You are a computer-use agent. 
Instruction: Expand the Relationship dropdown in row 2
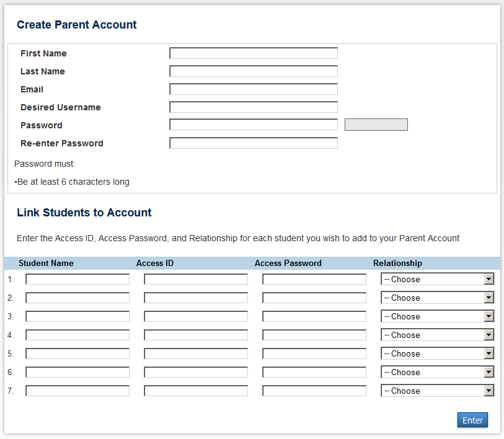click(x=437, y=298)
